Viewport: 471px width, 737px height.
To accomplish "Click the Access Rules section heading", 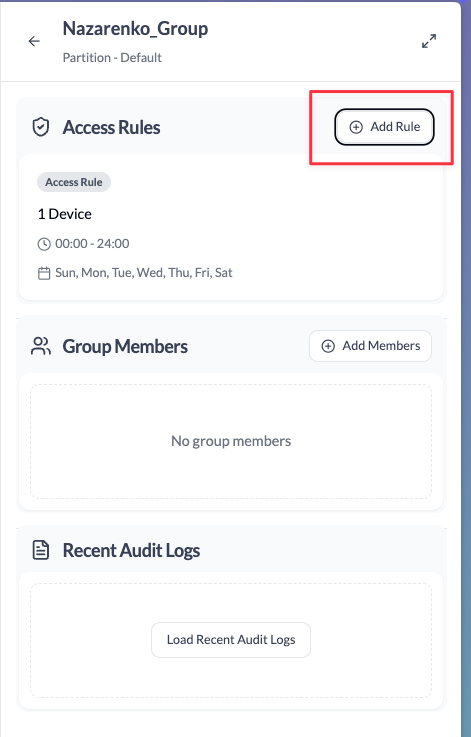I will [111, 127].
